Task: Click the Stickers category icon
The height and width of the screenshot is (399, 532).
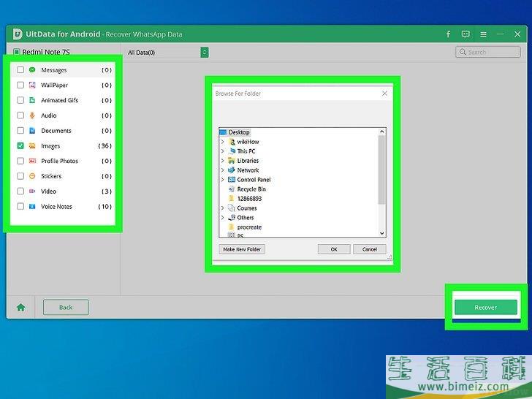Action: pos(32,176)
